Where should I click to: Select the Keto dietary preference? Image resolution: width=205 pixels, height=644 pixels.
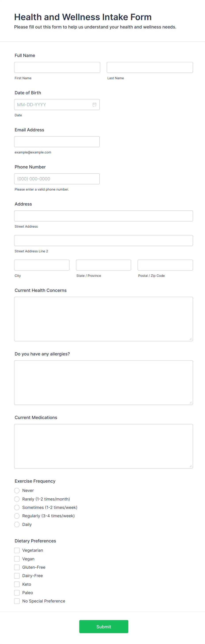[17, 584]
